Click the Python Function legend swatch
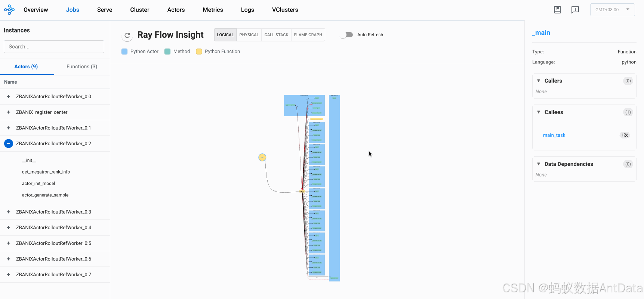 199,52
